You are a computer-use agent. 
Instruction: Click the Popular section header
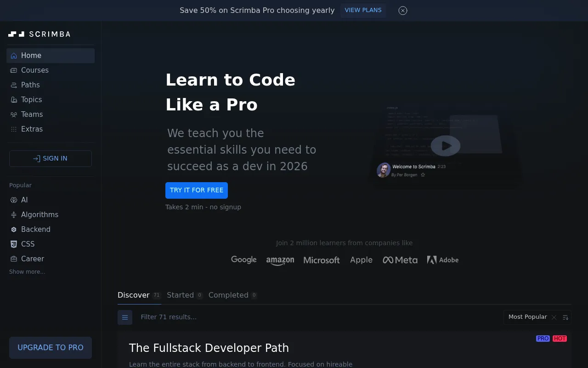pos(20,185)
